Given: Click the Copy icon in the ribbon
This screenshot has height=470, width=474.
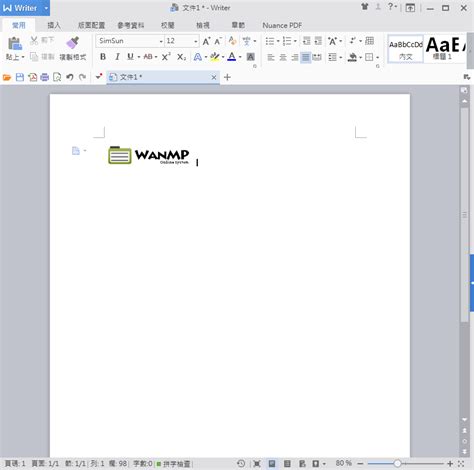Looking at the screenshot, I should coord(34,57).
